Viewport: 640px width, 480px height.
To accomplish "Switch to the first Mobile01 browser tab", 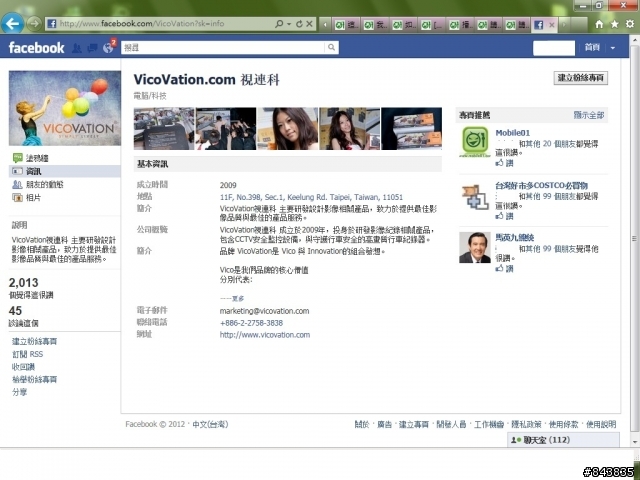I will click(x=347, y=25).
